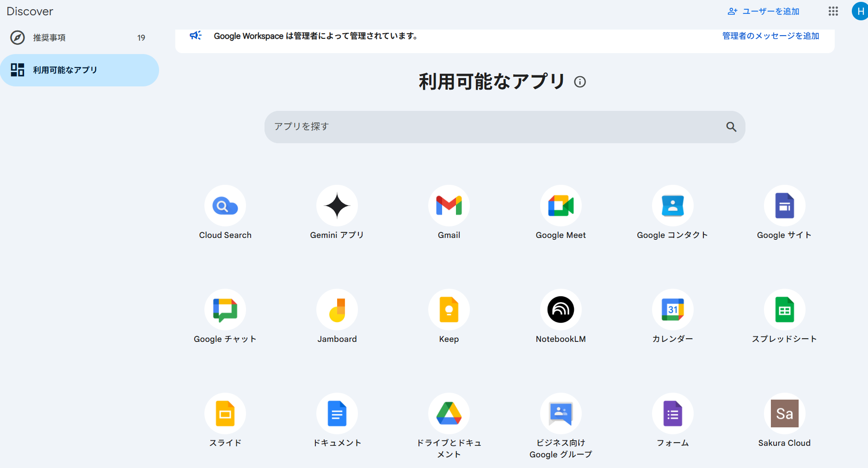Click the 利用可能なアプリ page heading
The width and height of the screenshot is (868, 468).
tap(492, 82)
